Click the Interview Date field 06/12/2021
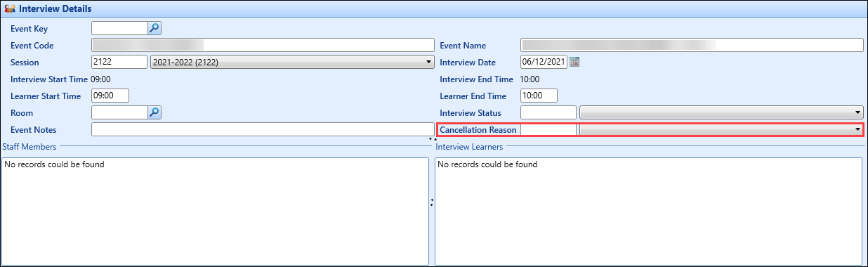The width and height of the screenshot is (868, 267). [544, 62]
